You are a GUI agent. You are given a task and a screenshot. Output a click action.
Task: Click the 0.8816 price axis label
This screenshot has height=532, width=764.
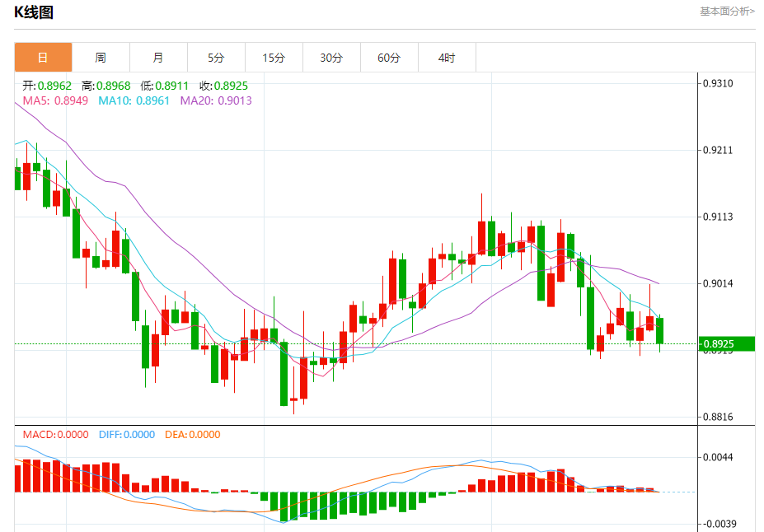click(x=718, y=418)
